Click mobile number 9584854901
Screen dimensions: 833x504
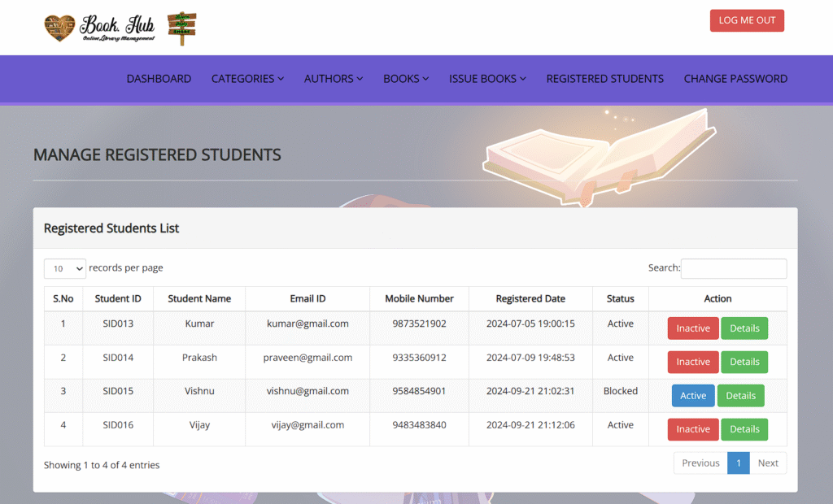tap(419, 391)
